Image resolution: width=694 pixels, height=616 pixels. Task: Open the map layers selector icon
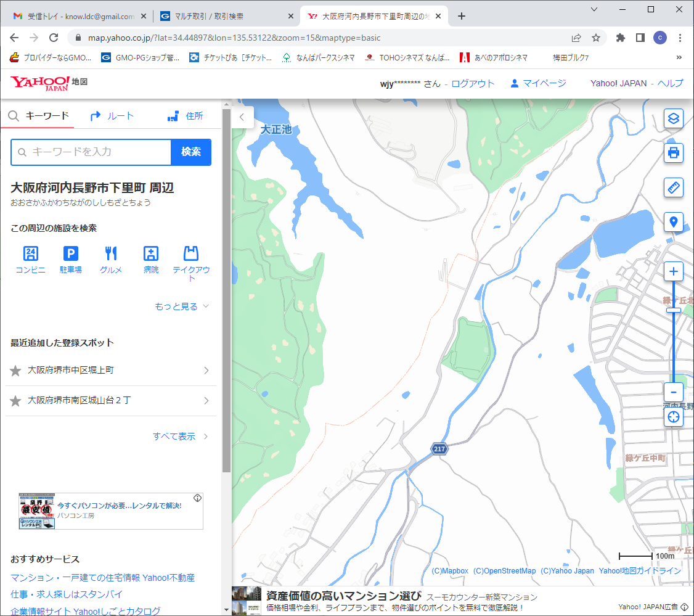(674, 118)
